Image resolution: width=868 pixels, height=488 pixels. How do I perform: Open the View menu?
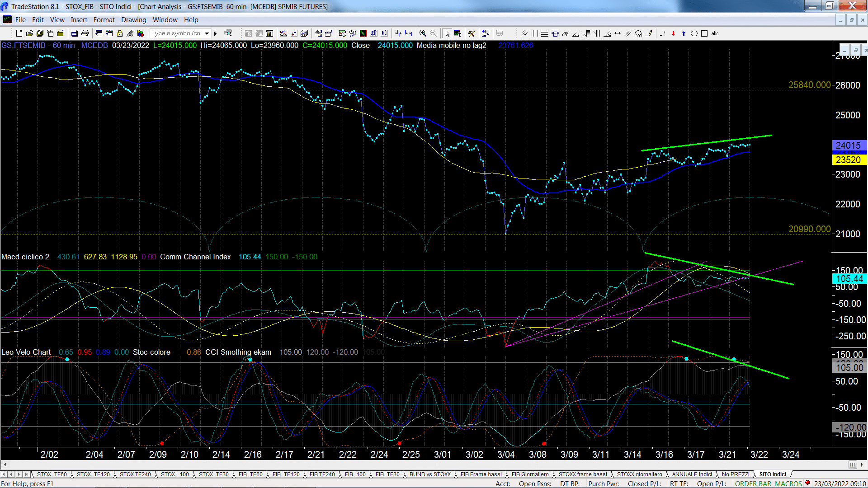[x=57, y=20]
